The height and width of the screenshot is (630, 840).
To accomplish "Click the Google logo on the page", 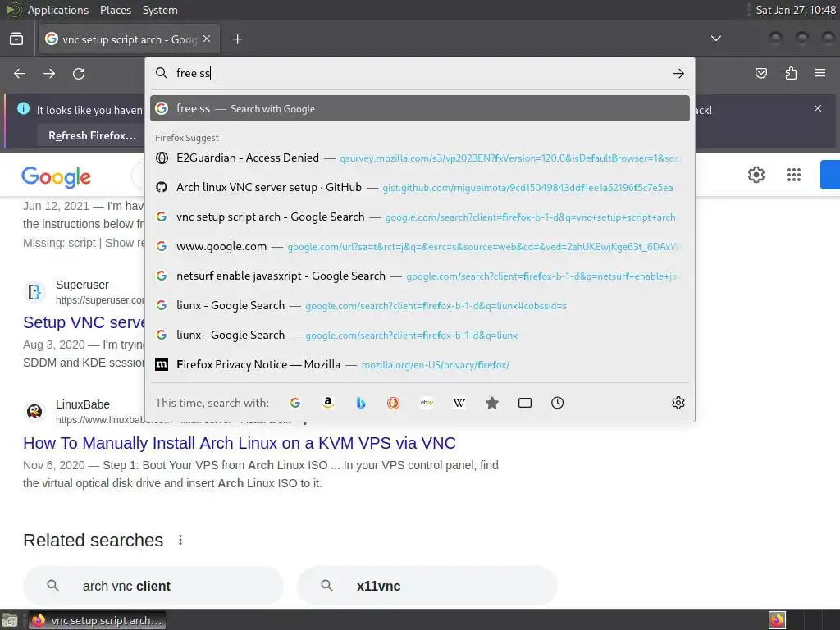I will [x=57, y=177].
